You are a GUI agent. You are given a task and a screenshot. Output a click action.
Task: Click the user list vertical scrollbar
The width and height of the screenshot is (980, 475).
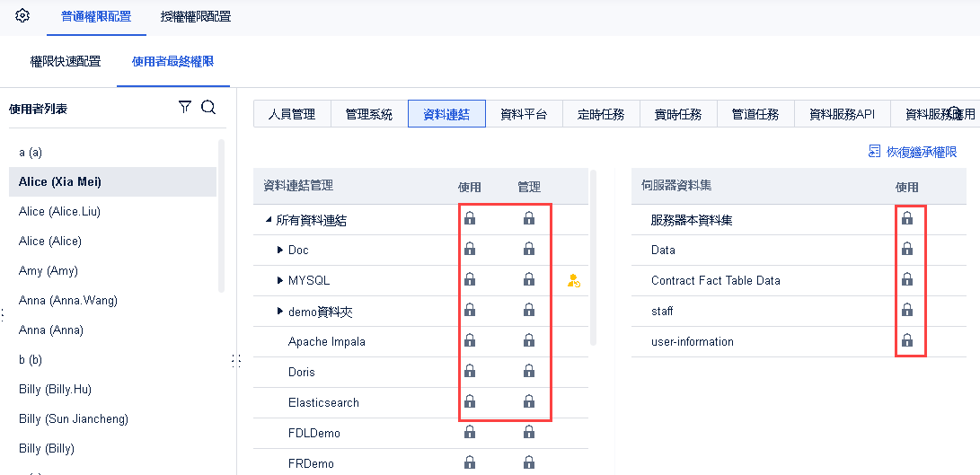click(x=221, y=216)
